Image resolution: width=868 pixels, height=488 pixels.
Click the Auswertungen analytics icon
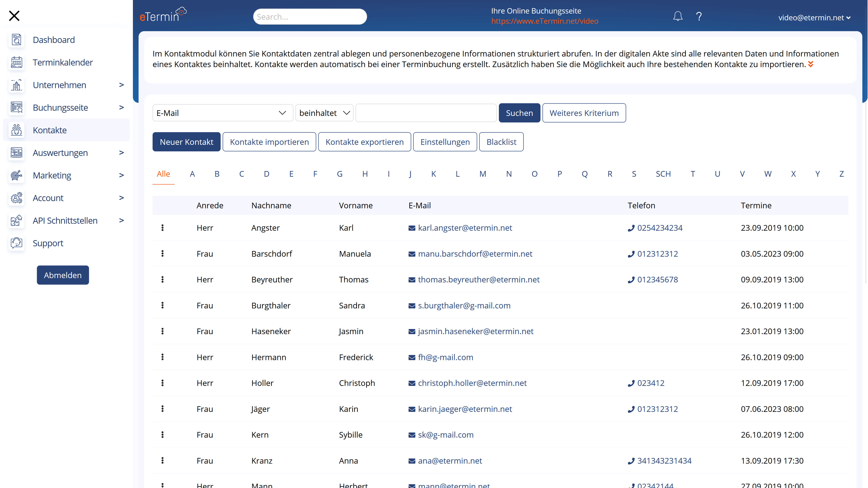[16, 152]
